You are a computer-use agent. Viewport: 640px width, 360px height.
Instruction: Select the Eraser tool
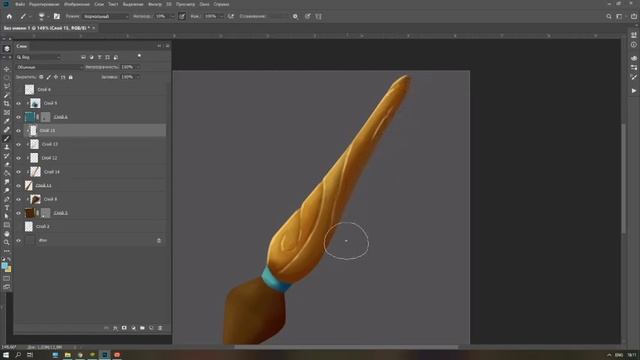pyautogui.click(x=7, y=164)
